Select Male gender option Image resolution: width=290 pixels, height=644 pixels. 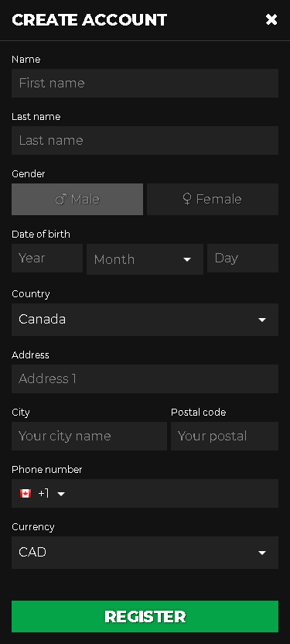(x=77, y=199)
